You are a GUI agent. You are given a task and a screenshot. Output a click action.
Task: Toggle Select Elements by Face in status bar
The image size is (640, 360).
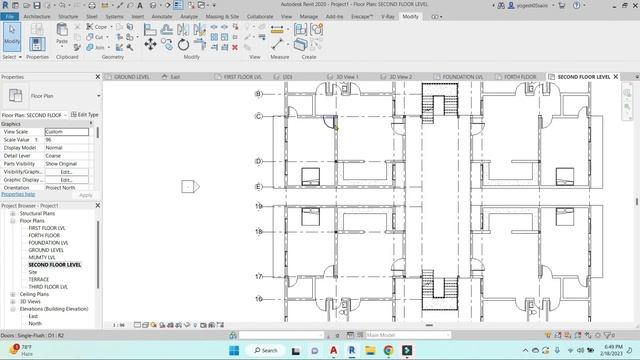pos(578,335)
